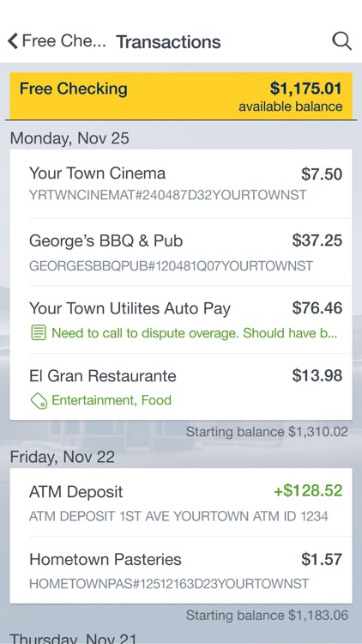Open the Hometown Pasteries transaction
The height and width of the screenshot is (644, 362).
point(181,570)
